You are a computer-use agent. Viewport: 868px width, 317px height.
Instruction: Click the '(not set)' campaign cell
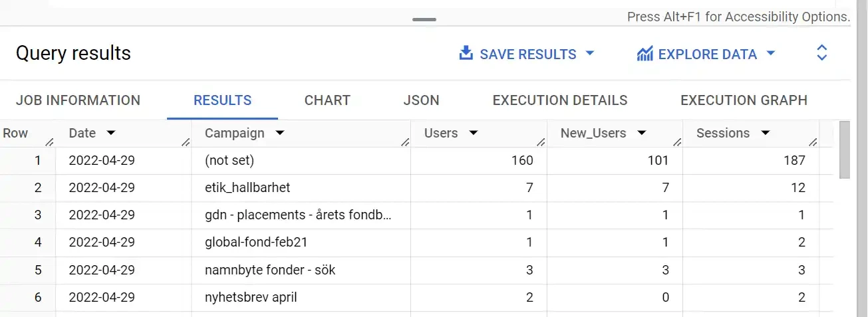pyautogui.click(x=301, y=160)
